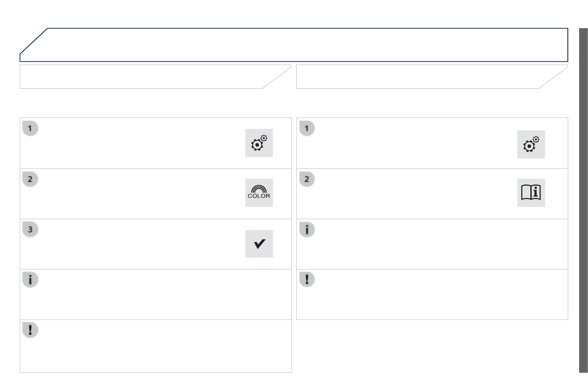Image resolution: width=588 pixels, height=392 pixels.
Task: Click the info badge in the right panel
Action: (307, 230)
